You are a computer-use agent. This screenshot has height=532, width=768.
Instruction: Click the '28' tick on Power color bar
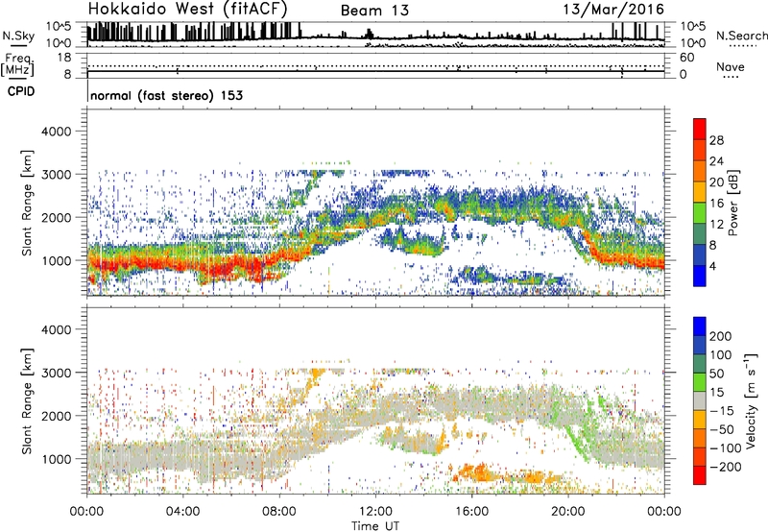pos(716,140)
